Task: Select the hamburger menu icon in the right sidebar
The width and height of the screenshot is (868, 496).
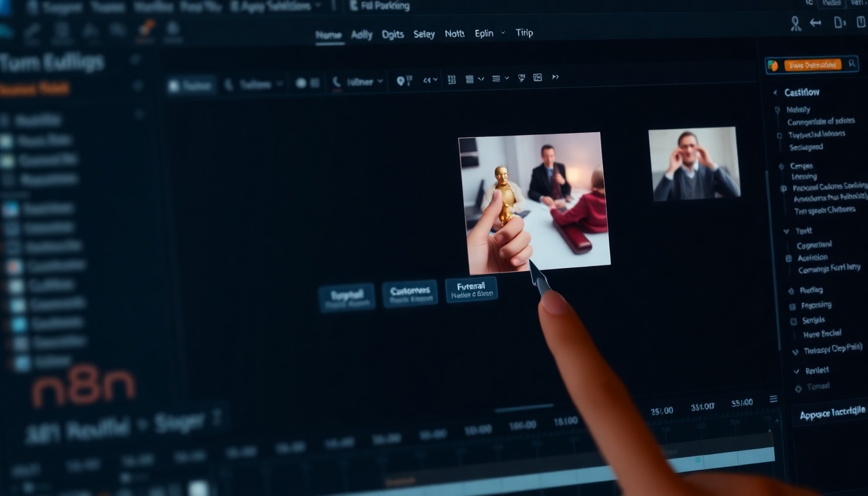Action: point(774,398)
